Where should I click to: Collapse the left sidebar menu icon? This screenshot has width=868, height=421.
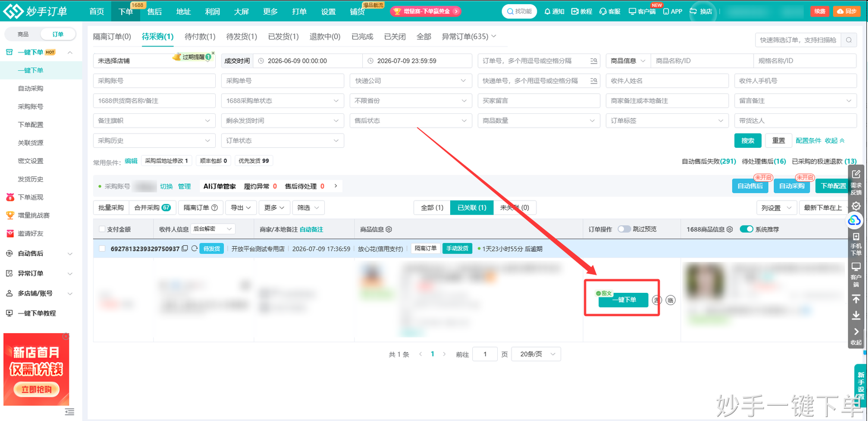pyautogui.click(x=69, y=412)
